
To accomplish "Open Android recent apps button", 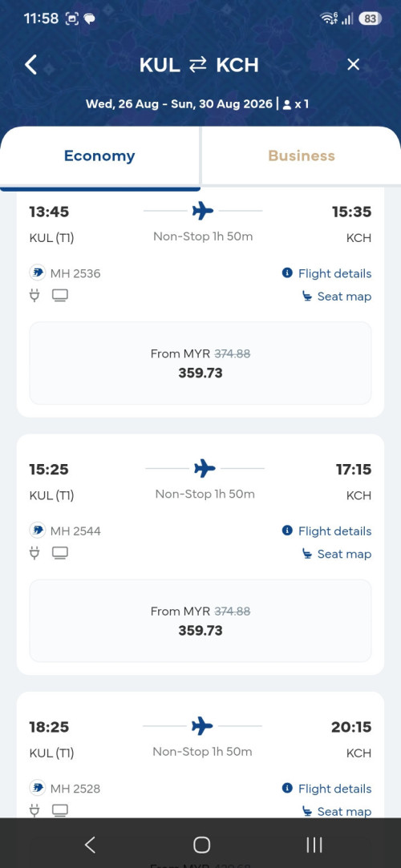I will click(314, 844).
